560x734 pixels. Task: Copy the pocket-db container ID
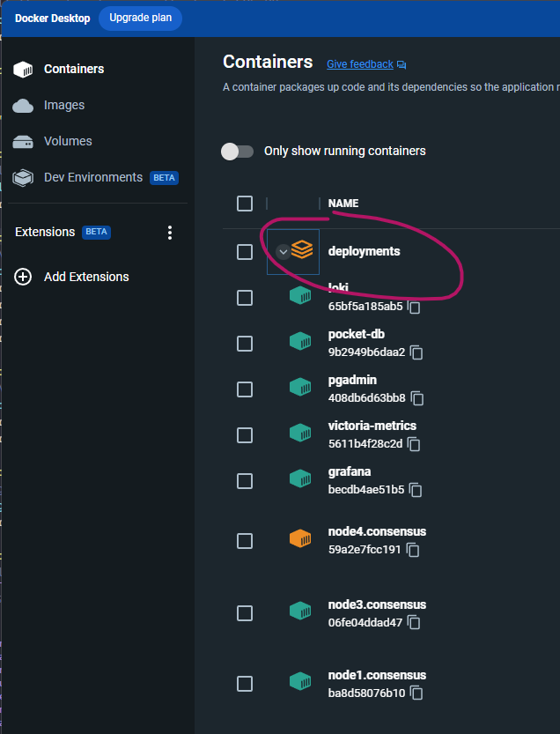pyautogui.click(x=416, y=352)
